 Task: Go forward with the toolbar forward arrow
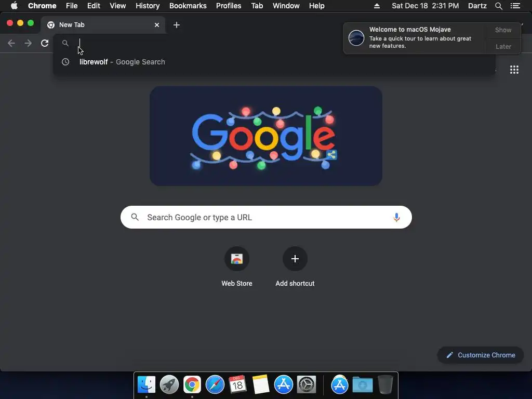point(28,43)
